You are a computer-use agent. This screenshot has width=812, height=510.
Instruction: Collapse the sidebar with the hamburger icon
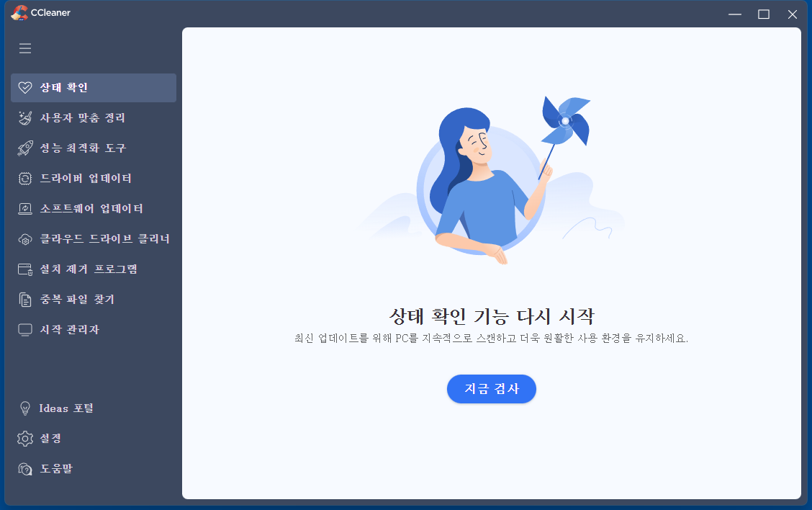click(x=25, y=48)
